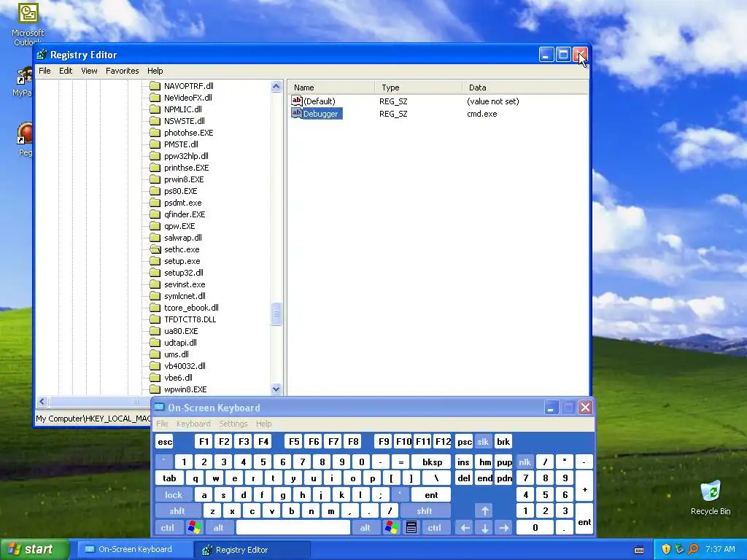The height and width of the screenshot is (560, 747).
Task: Click the left Windows logo key
Action: (x=194, y=527)
